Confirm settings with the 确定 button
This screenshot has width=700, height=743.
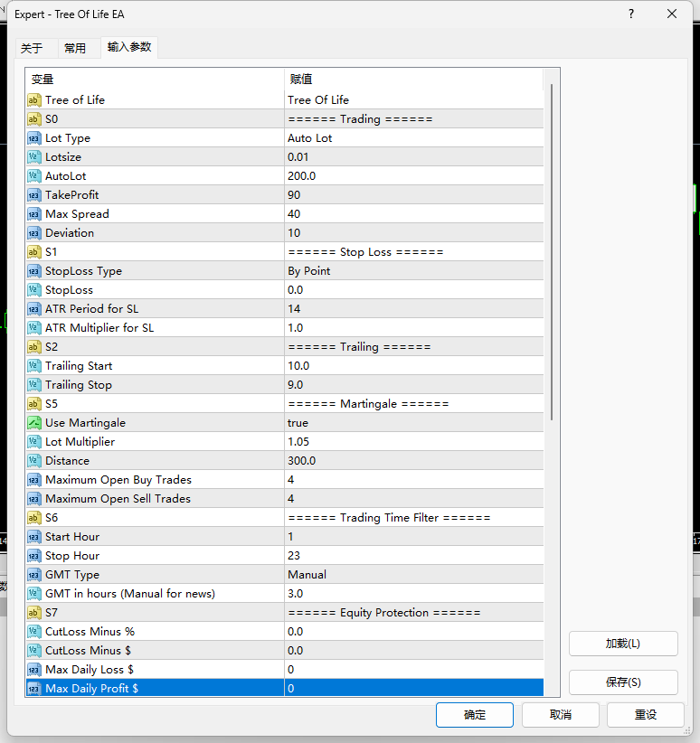(474, 715)
